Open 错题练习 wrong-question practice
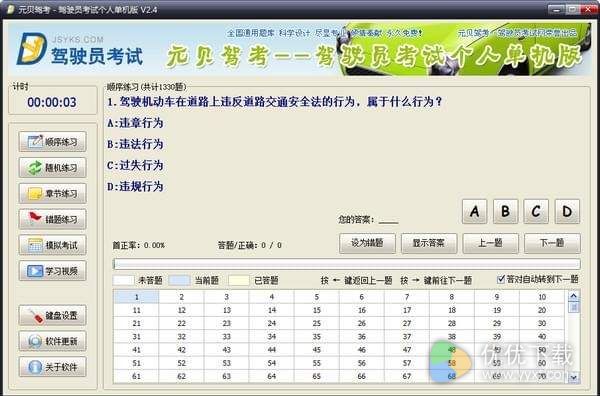 point(52,219)
